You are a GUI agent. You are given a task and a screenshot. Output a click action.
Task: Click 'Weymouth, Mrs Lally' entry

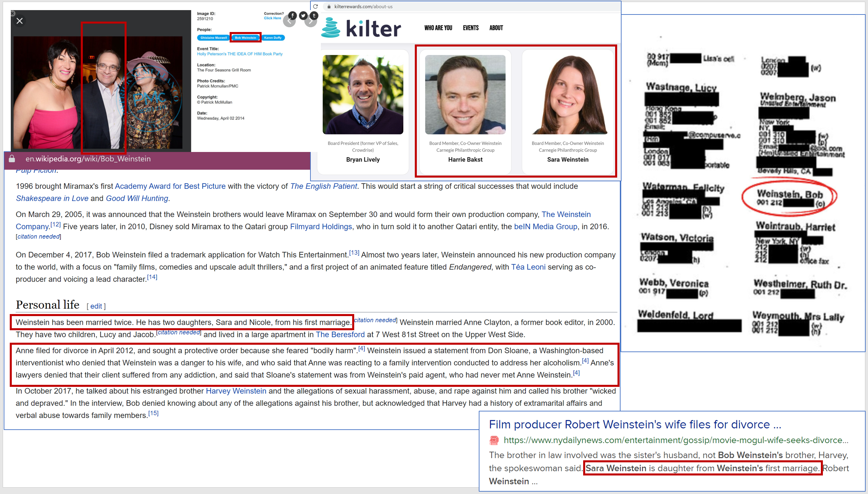(798, 316)
